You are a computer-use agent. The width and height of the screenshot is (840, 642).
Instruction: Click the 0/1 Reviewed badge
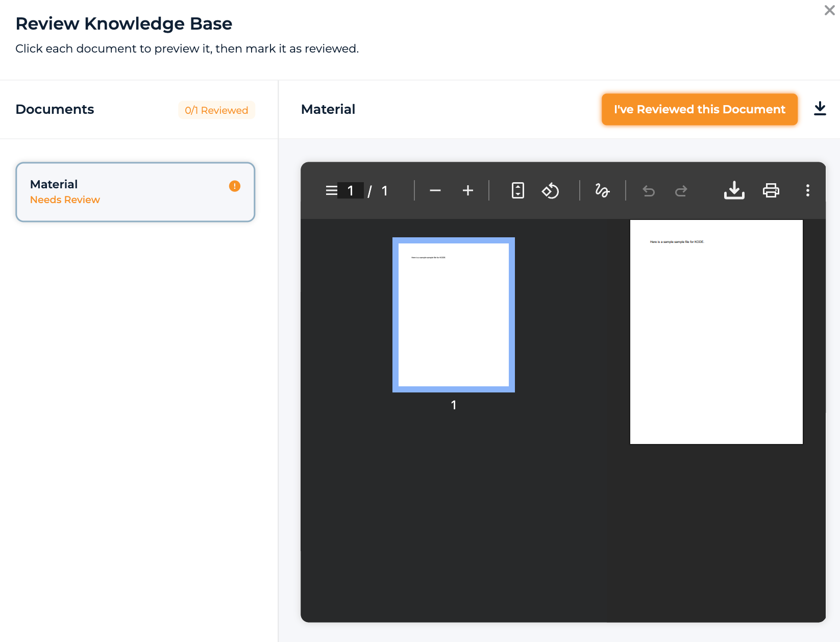[216, 110]
